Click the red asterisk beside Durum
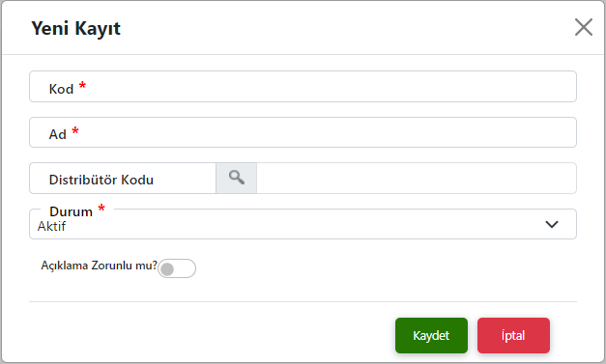The width and height of the screenshot is (606, 364). 101,208
